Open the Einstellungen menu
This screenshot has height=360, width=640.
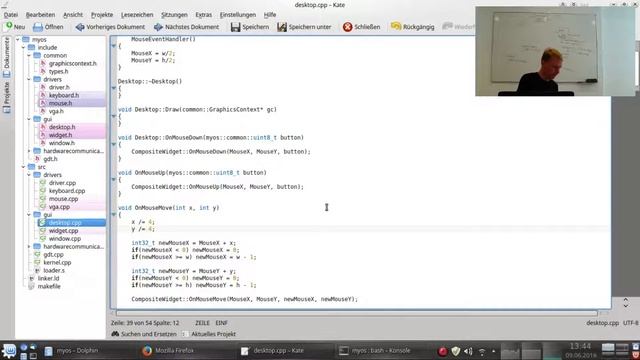(238, 15)
